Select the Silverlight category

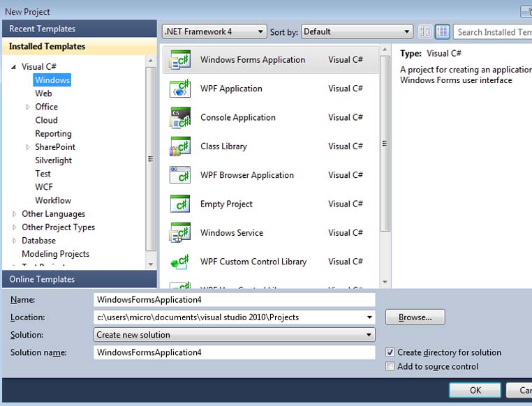point(53,160)
